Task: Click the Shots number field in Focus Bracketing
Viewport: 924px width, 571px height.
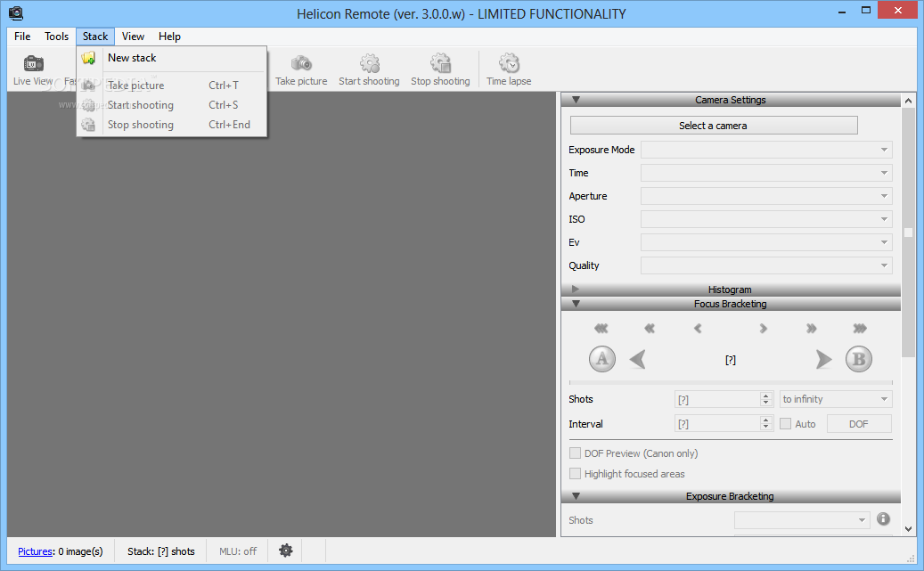Action: pyautogui.click(x=717, y=400)
